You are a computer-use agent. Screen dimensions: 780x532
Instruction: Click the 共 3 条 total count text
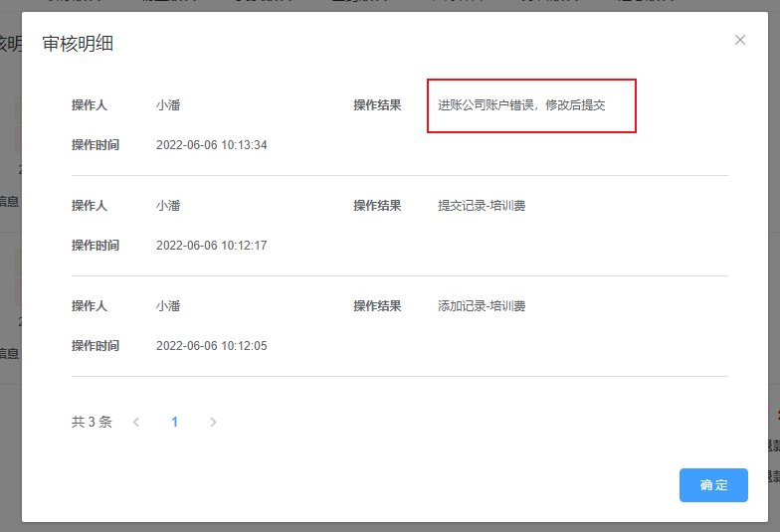coord(92,422)
